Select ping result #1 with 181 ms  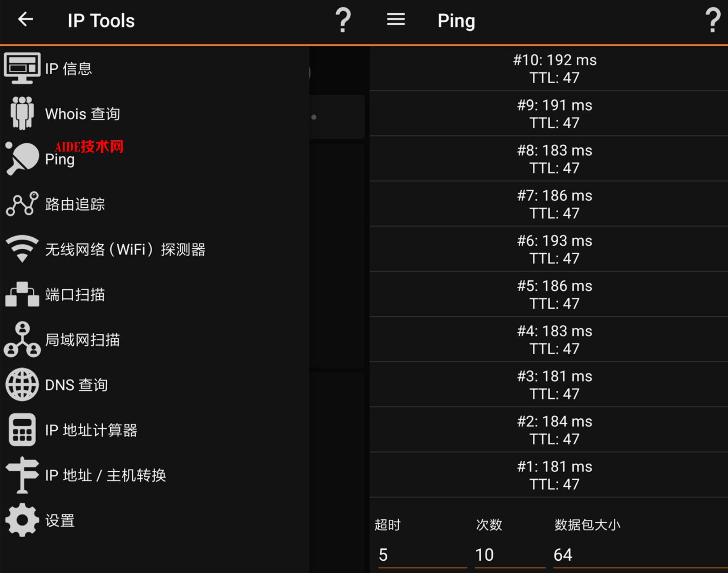pos(554,475)
